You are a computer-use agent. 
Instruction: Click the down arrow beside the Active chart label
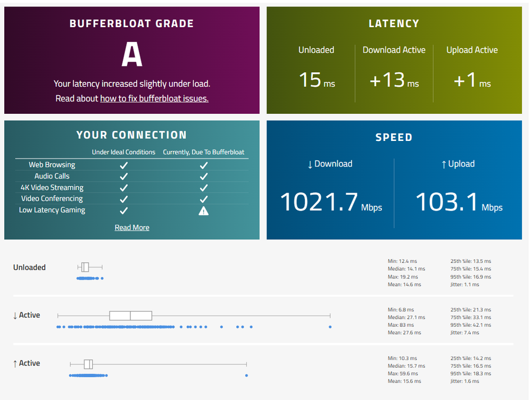15,315
